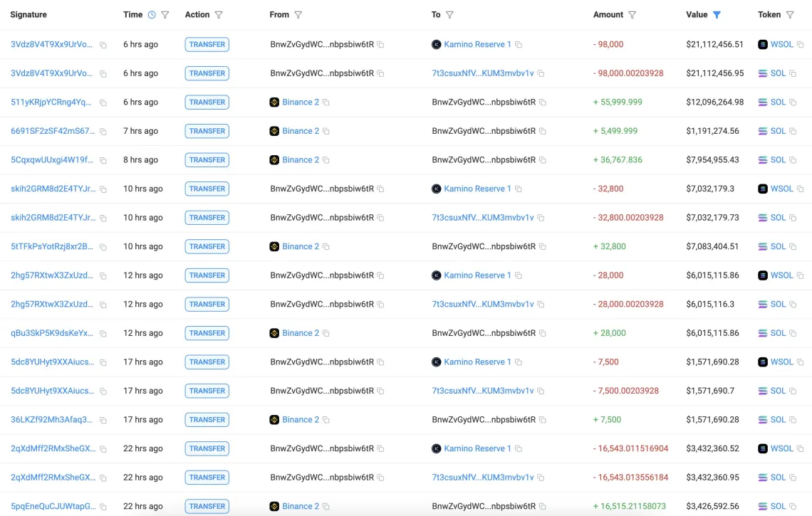This screenshot has height=516, width=812.
Task: Open the Binance 2 link in the +7,500 row
Action: [300, 420]
